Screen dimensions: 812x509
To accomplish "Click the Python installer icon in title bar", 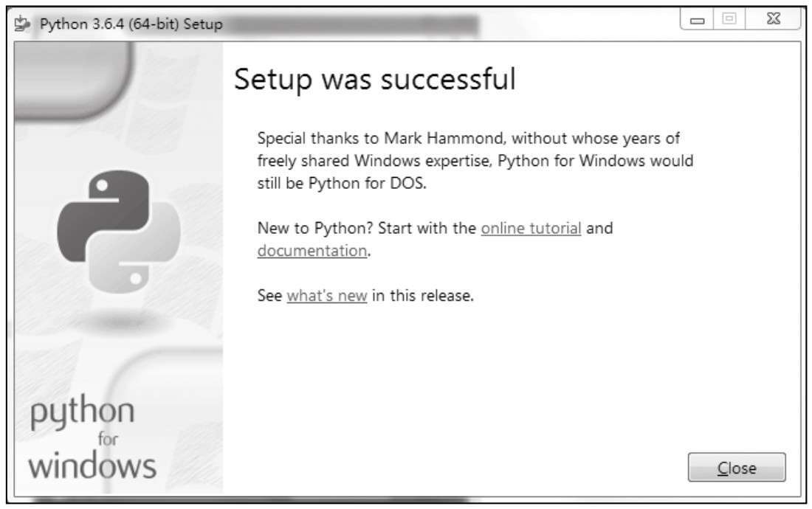I will (24, 25).
